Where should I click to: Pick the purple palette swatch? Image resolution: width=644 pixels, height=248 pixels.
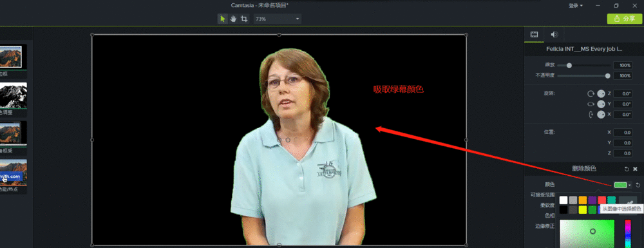coord(592,200)
